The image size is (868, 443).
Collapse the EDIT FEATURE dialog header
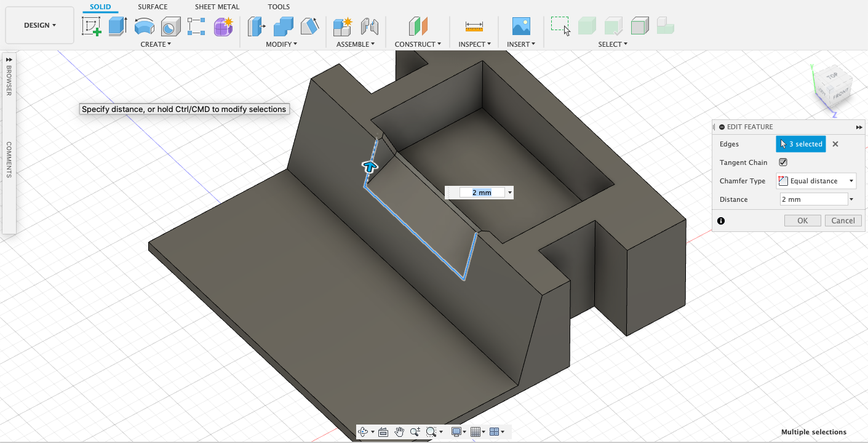coord(722,127)
